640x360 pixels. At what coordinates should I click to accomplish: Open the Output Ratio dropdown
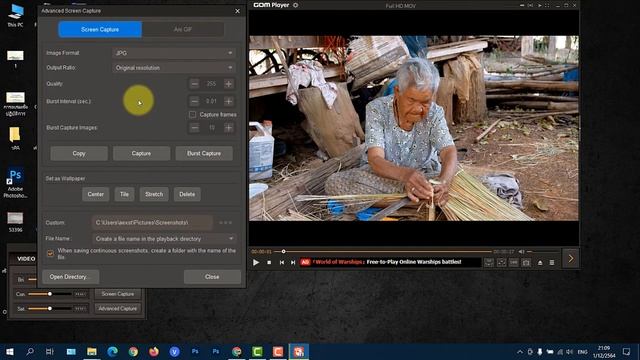tap(174, 68)
